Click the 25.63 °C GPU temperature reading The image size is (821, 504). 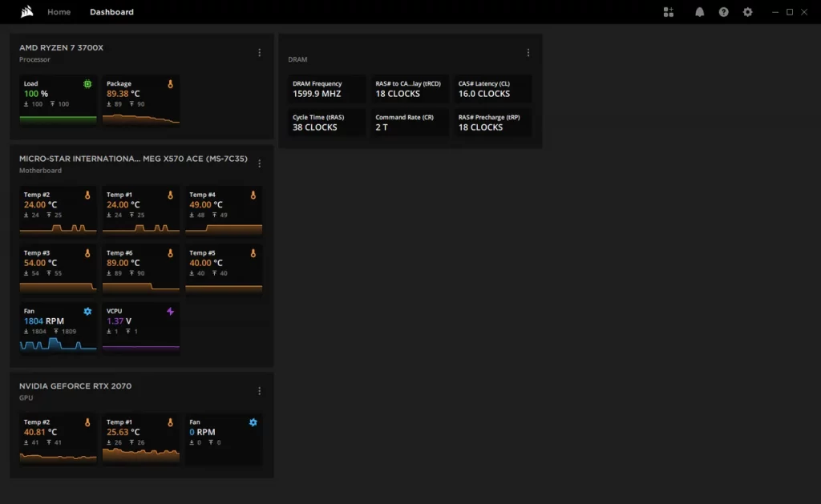click(x=123, y=432)
